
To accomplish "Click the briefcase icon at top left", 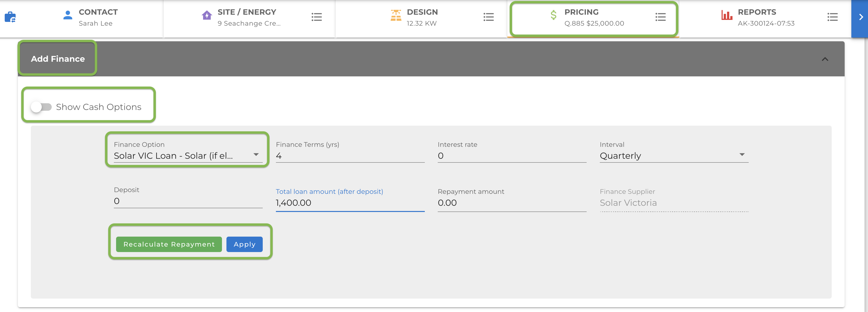I will [x=10, y=17].
